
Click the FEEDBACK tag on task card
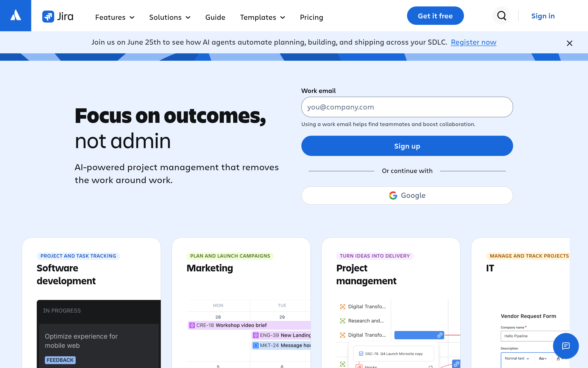click(60, 360)
